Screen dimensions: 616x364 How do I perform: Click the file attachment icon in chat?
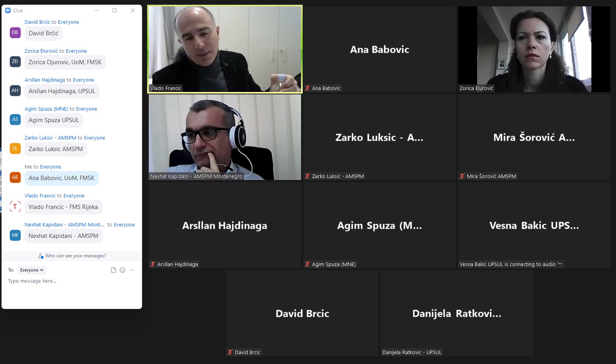tap(113, 270)
